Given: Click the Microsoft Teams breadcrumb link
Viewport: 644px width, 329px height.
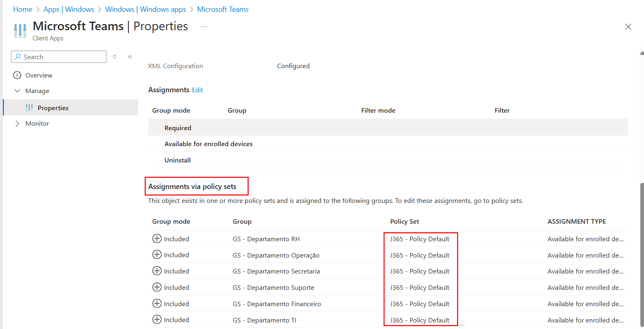Looking at the screenshot, I should 223,9.
